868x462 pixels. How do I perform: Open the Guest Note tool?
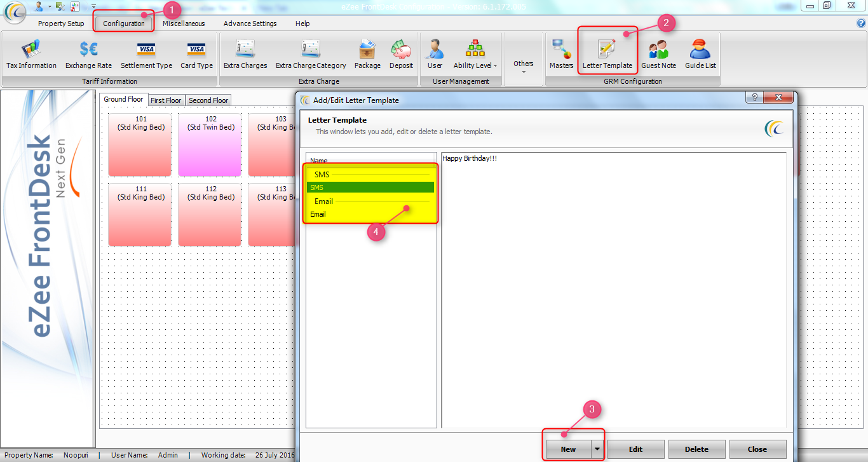click(658, 55)
